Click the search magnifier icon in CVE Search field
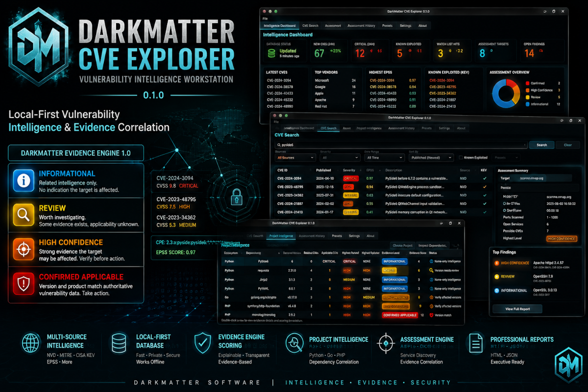This screenshot has width=588, height=392. point(278,145)
